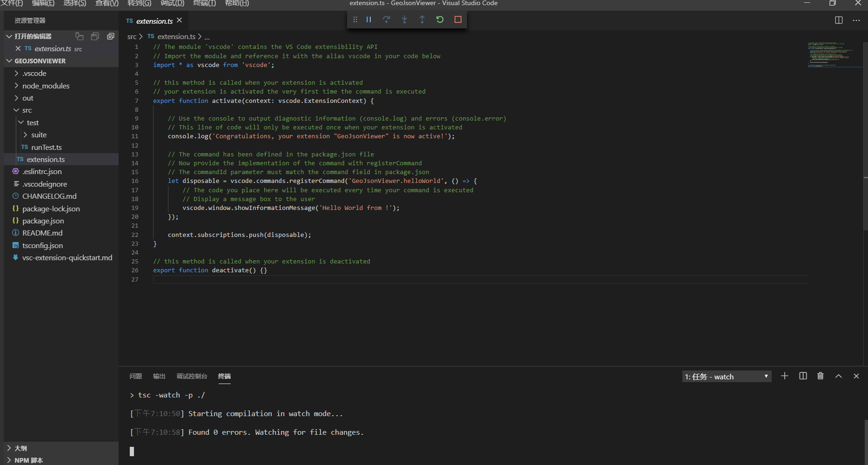868x465 pixels.
Task: Split the editor to the right
Action: [838, 20]
